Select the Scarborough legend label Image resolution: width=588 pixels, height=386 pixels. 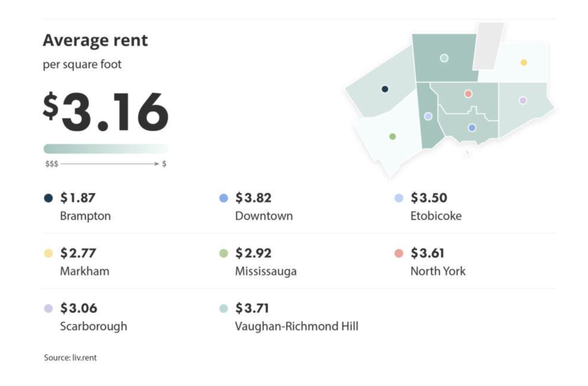pyautogui.click(x=93, y=326)
